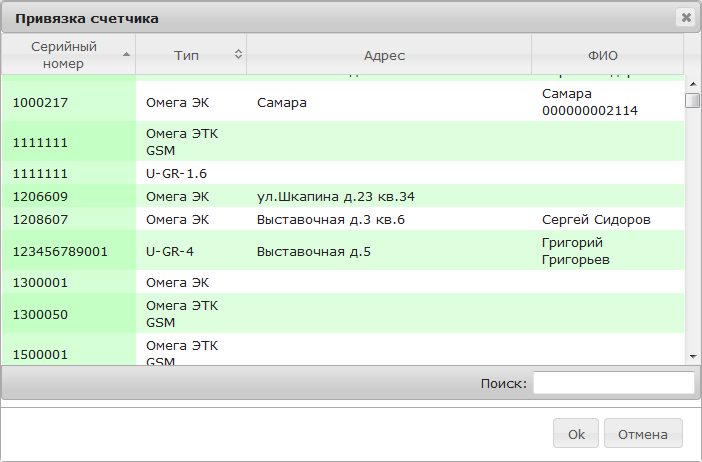Focus the Поиск search field
The width and height of the screenshot is (702, 462).
click(x=613, y=383)
